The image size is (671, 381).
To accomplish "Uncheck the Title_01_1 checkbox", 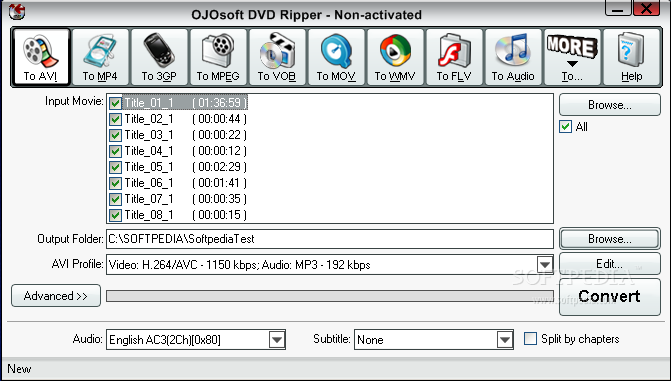I will click(x=115, y=103).
